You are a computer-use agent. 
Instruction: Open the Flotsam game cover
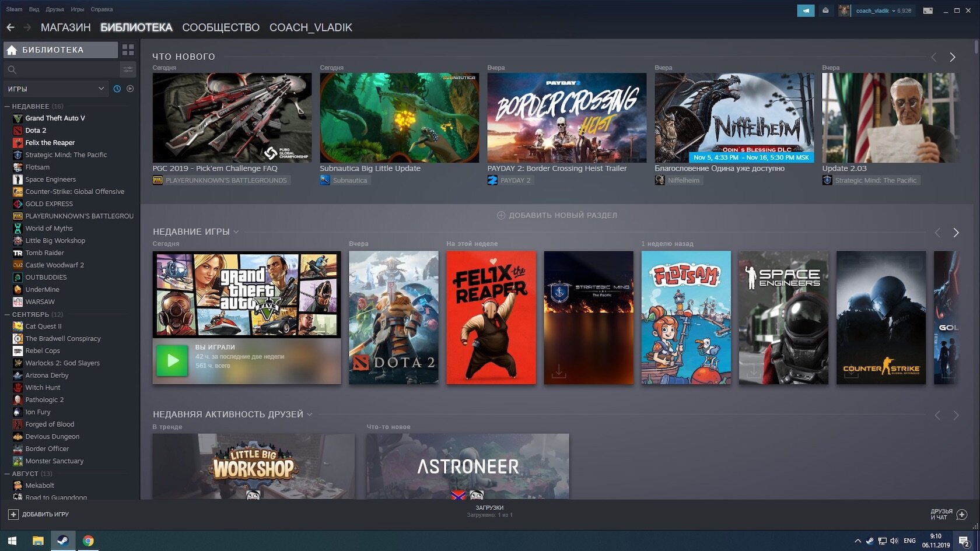click(686, 317)
